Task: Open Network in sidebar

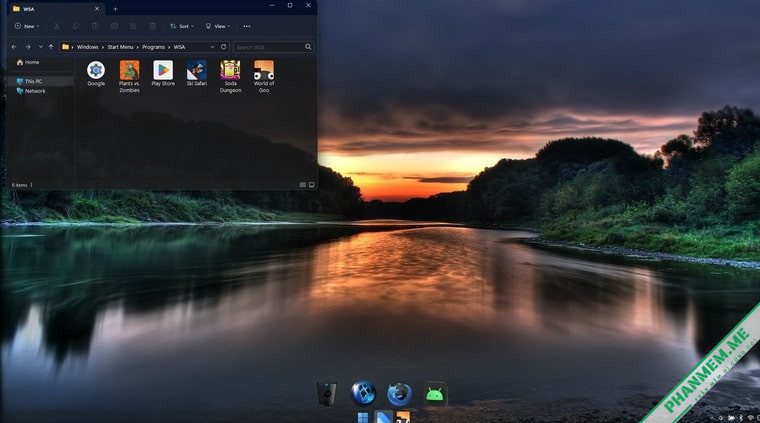Action: [x=31, y=91]
